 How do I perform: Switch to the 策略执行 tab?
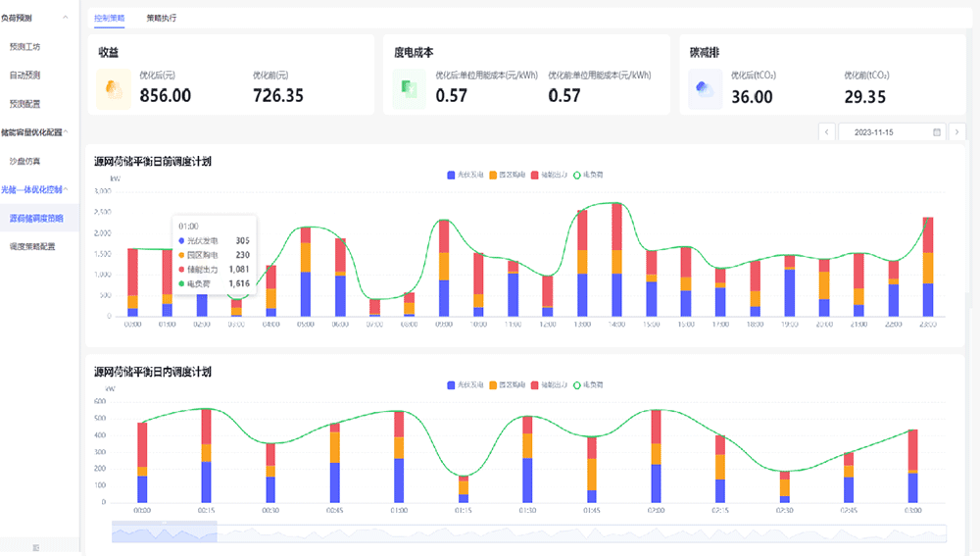[162, 18]
